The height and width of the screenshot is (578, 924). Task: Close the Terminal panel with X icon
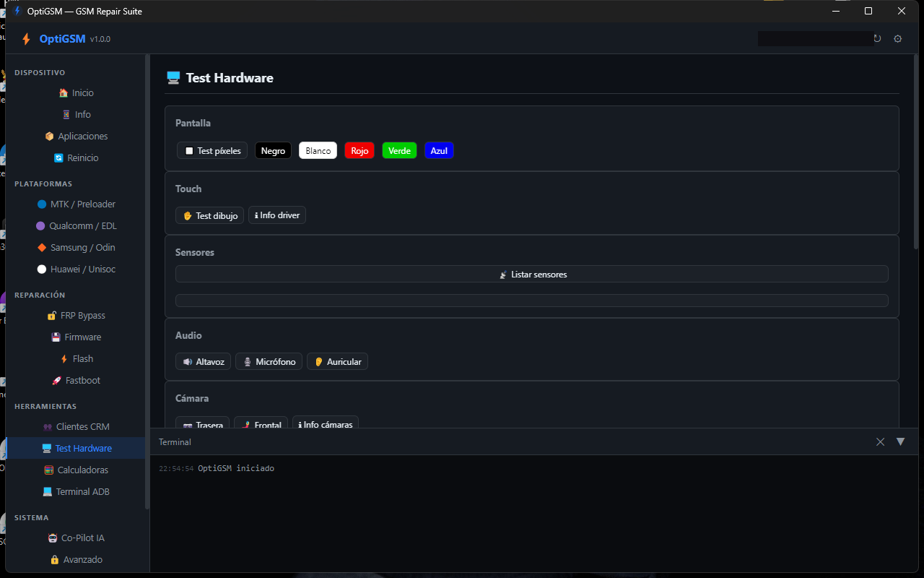tap(880, 442)
